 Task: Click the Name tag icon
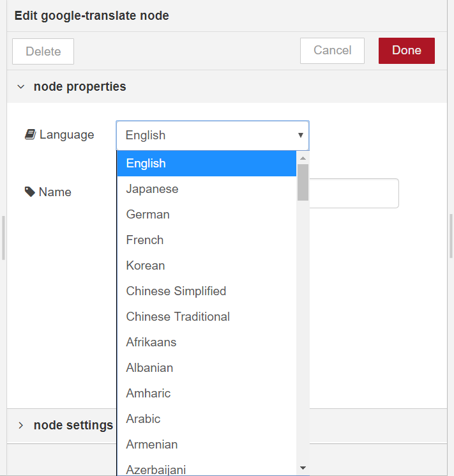(30, 192)
